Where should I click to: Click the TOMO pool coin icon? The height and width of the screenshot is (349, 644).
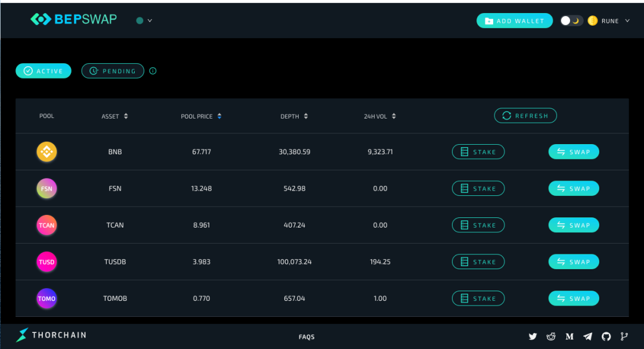[x=47, y=298]
